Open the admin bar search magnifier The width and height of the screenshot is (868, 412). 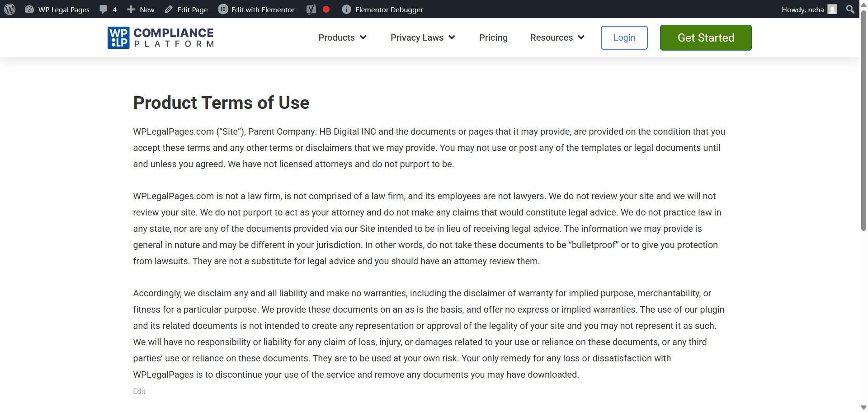pyautogui.click(x=850, y=9)
